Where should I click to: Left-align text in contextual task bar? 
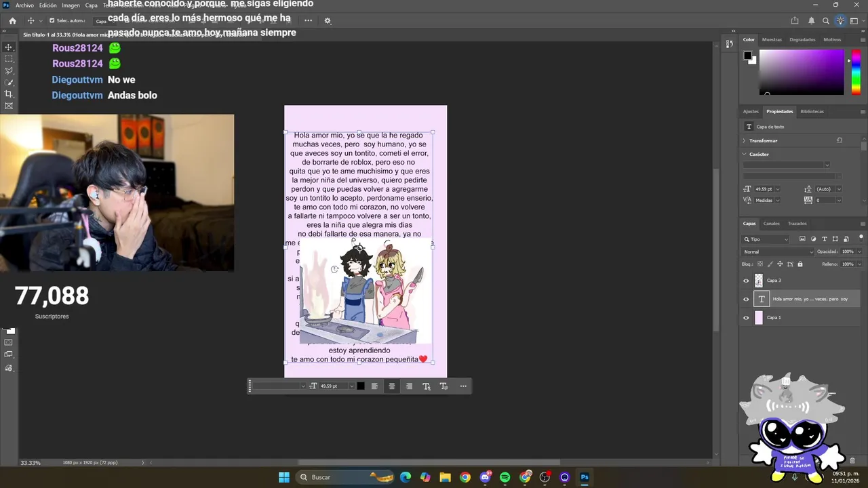[374, 386]
